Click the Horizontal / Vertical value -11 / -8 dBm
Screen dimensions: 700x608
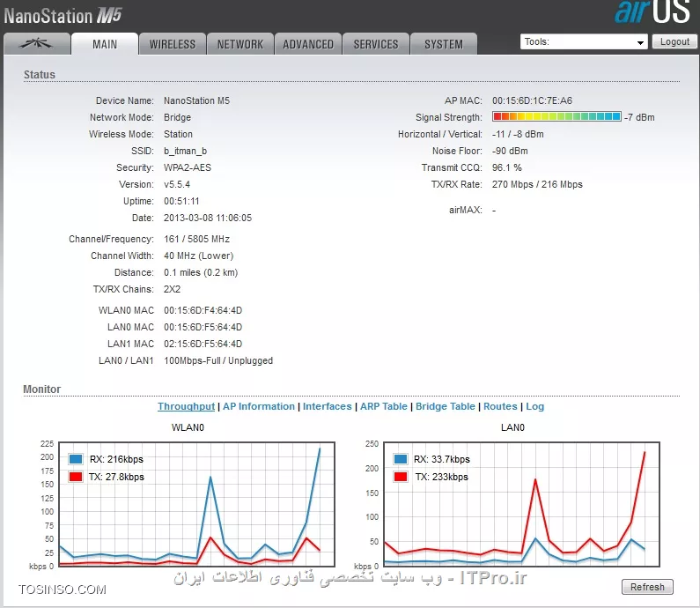coord(518,134)
